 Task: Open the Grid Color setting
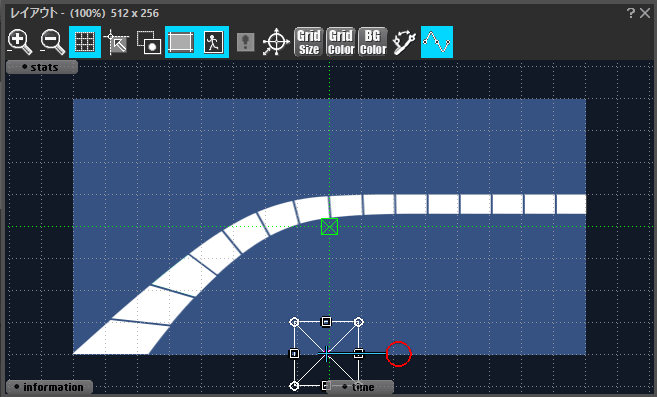point(341,42)
